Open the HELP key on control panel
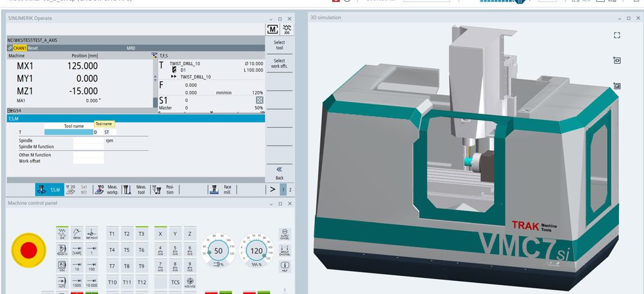 (285, 266)
